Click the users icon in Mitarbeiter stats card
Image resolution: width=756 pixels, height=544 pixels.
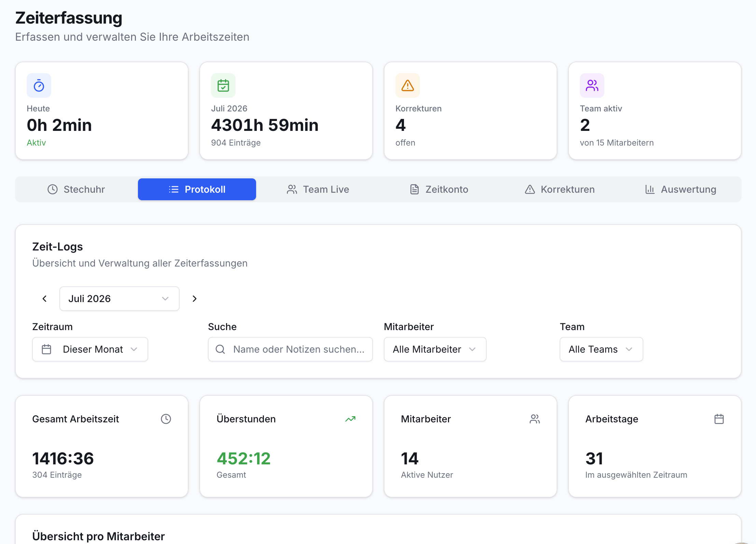click(x=535, y=419)
